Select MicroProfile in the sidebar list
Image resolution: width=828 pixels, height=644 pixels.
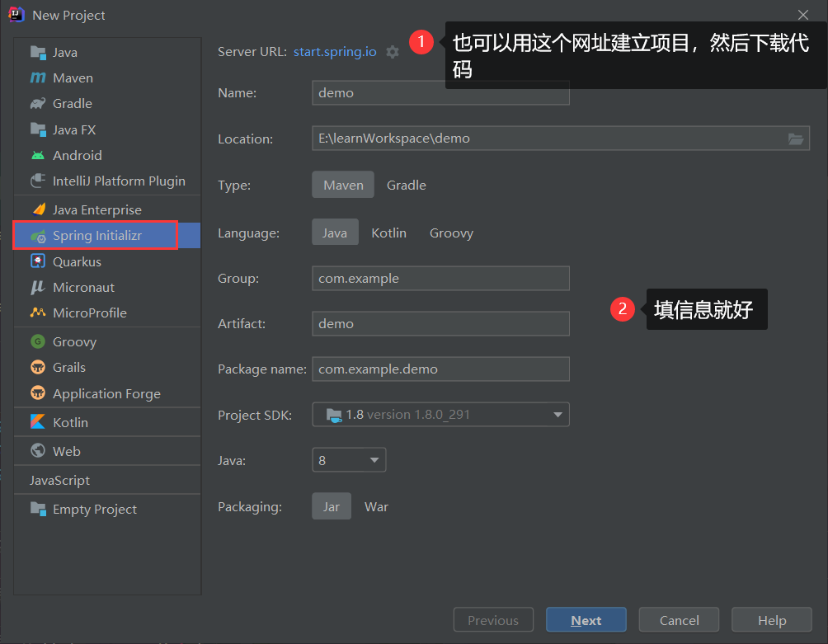click(107, 313)
